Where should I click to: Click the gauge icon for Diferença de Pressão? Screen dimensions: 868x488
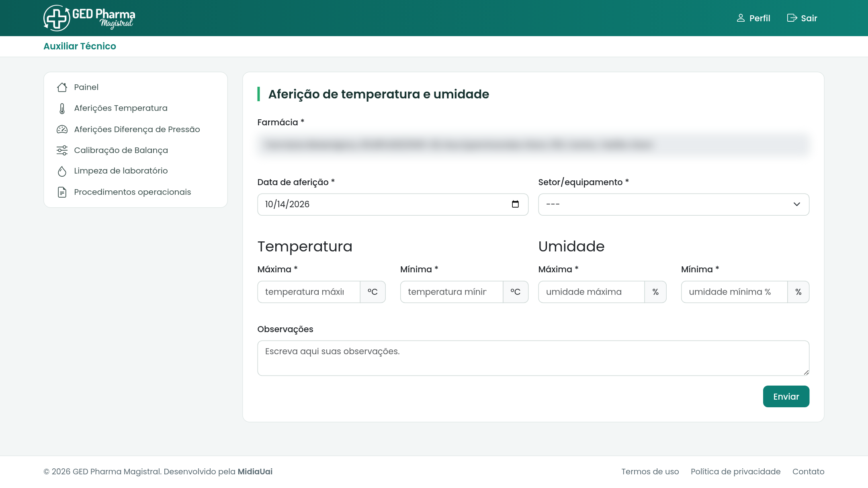pyautogui.click(x=62, y=129)
